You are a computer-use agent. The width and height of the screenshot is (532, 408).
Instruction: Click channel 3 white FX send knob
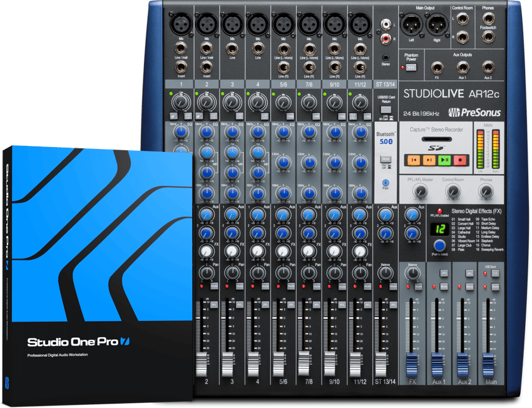(232, 252)
